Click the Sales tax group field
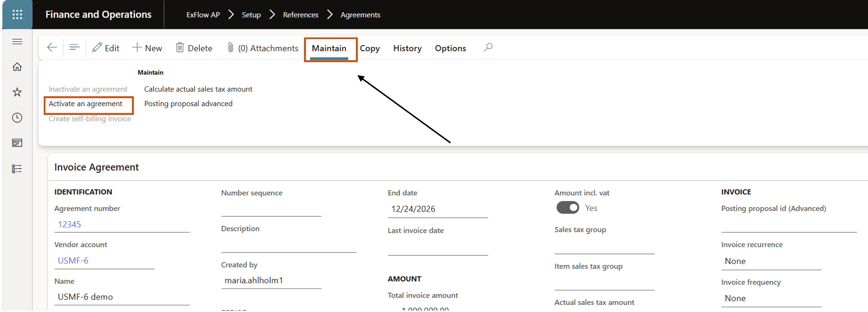Image resolution: width=868 pixels, height=312 pixels. point(604,246)
